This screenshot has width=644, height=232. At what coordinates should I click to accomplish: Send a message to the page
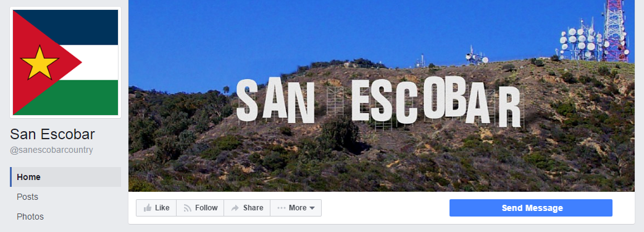530,208
